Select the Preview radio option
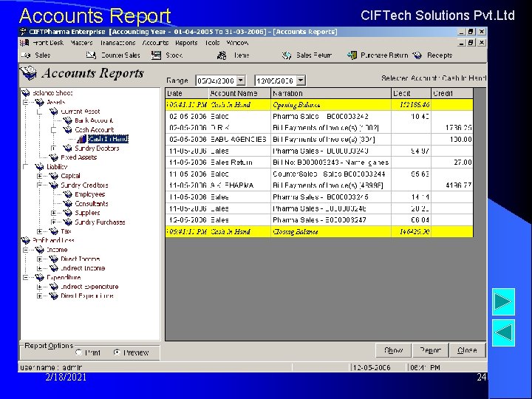 (x=117, y=352)
